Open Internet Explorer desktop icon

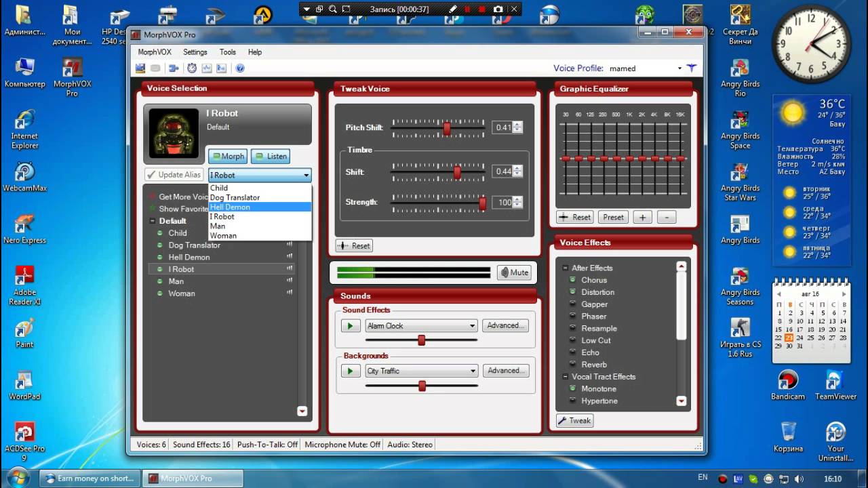tap(24, 130)
